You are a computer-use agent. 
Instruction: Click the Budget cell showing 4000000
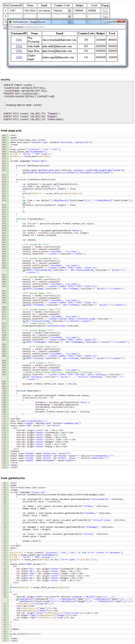[x=100, y=57]
